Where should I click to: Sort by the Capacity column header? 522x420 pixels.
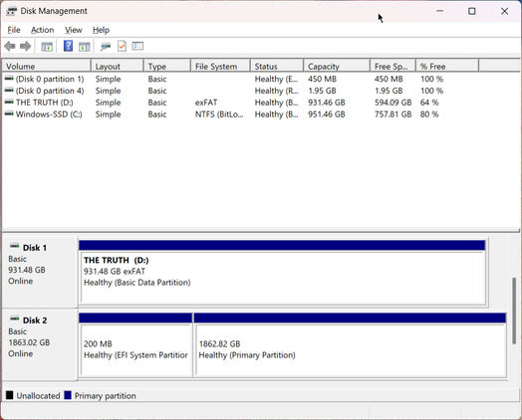(x=337, y=66)
